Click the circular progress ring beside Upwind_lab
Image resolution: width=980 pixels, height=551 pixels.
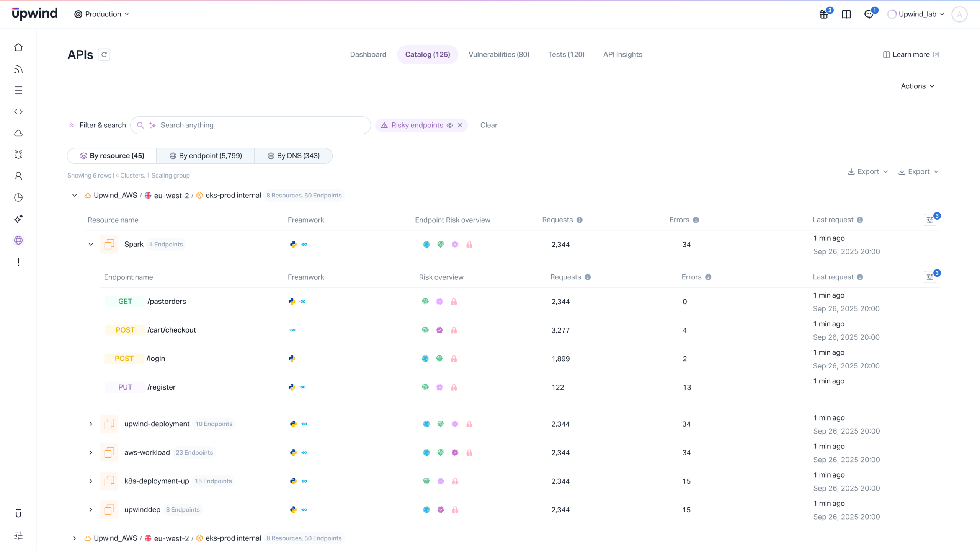point(892,14)
